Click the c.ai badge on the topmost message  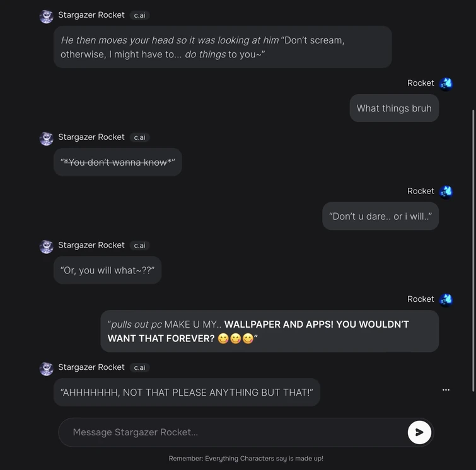(139, 15)
